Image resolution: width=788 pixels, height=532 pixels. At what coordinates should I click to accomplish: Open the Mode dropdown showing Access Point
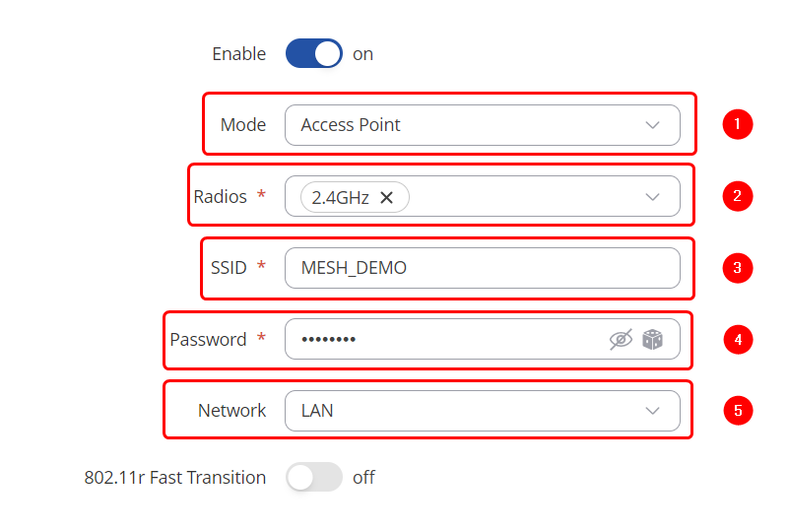tap(482, 125)
